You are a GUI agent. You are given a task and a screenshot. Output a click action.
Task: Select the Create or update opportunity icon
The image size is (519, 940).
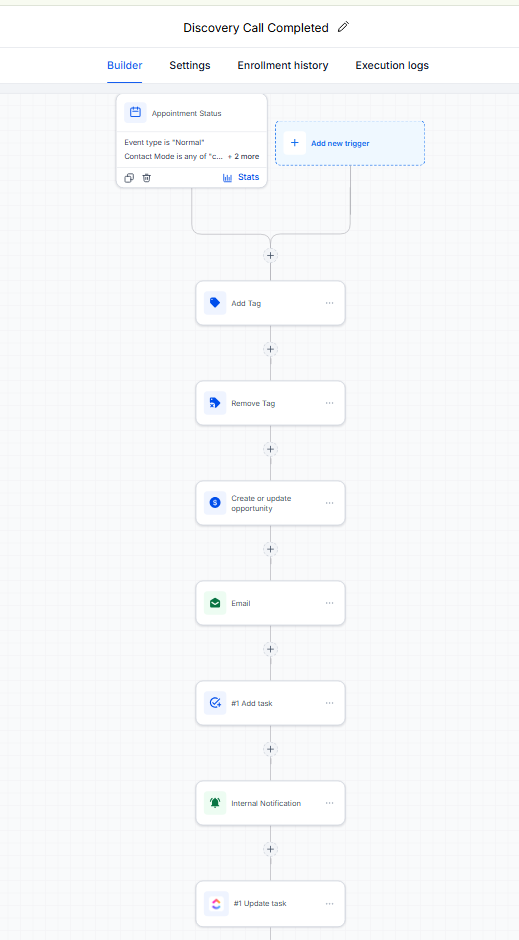pyautogui.click(x=215, y=503)
